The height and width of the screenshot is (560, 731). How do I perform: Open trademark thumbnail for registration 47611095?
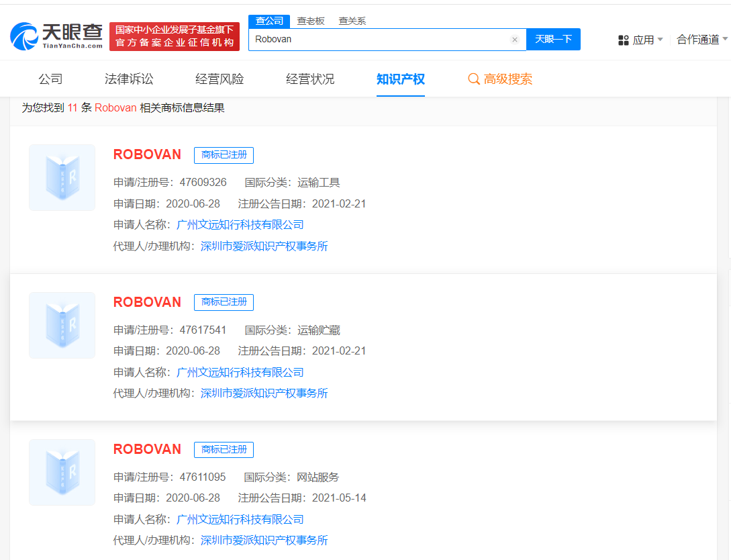tap(62, 472)
